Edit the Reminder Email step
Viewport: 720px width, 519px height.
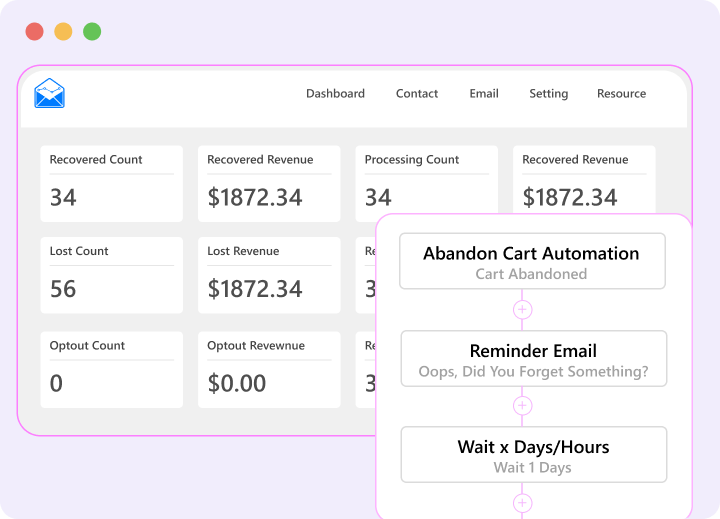(x=534, y=359)
